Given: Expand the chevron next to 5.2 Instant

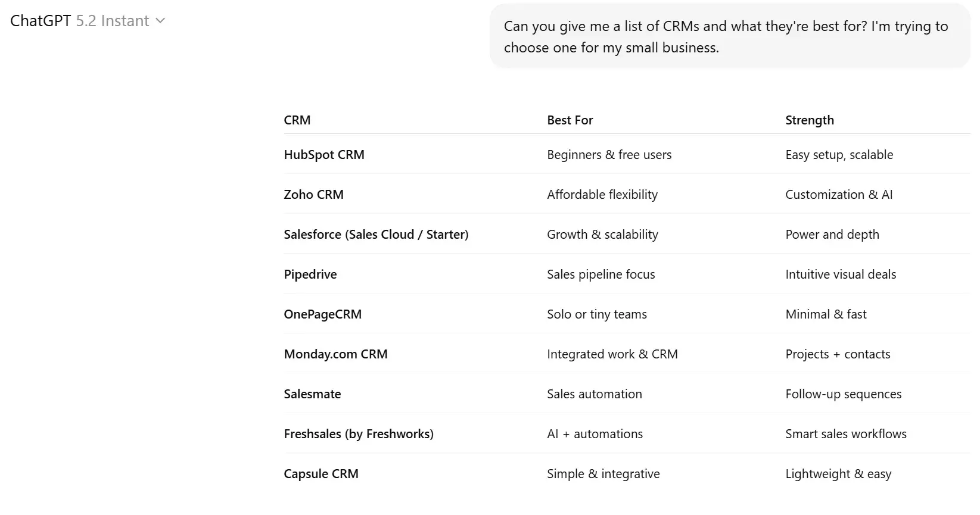Looking at the screenshot, I should coord(159,20).
